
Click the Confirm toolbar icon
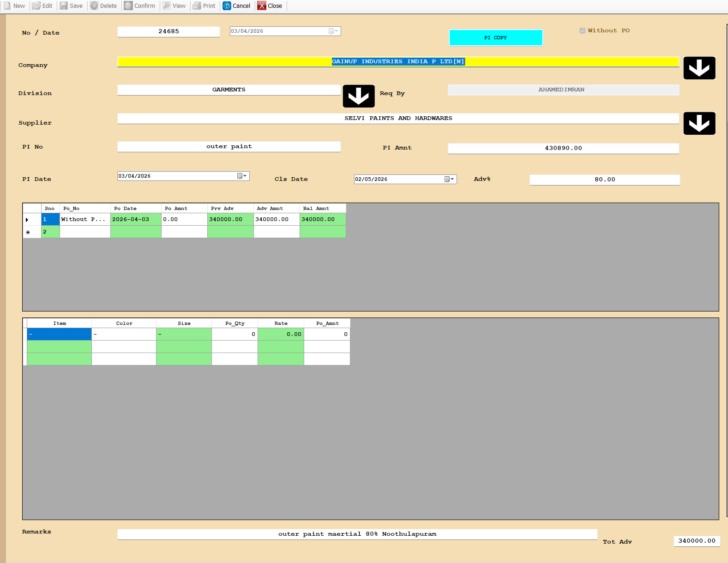(x=128, y=6)
